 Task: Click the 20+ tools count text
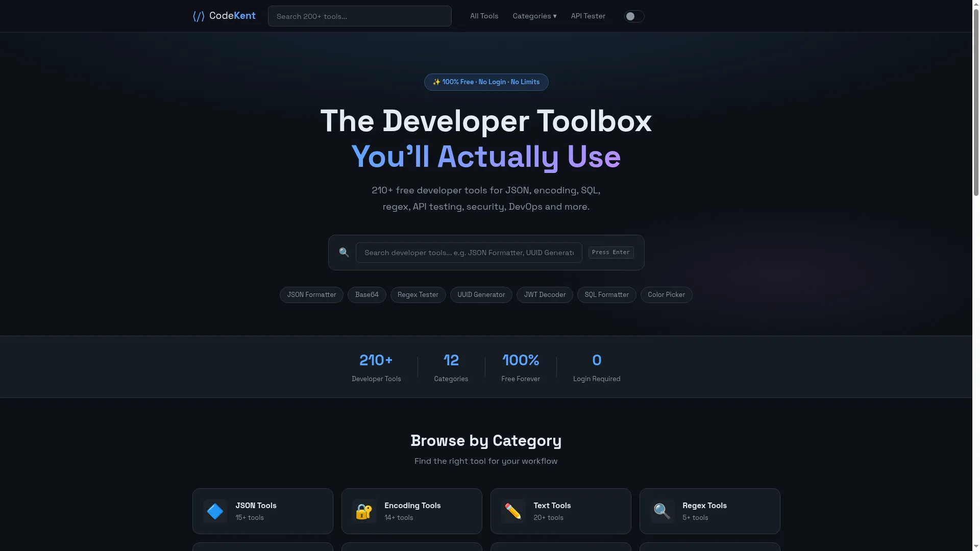click(x=548, y=518)
